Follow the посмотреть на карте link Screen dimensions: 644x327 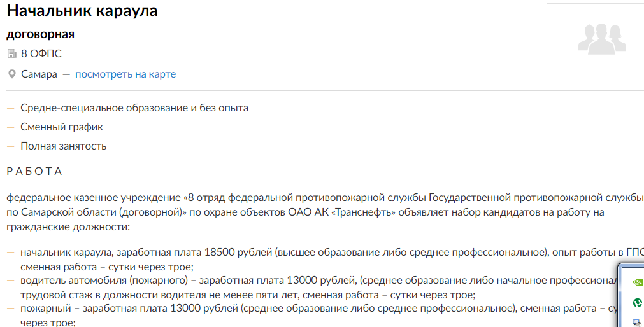coord(125,74)
